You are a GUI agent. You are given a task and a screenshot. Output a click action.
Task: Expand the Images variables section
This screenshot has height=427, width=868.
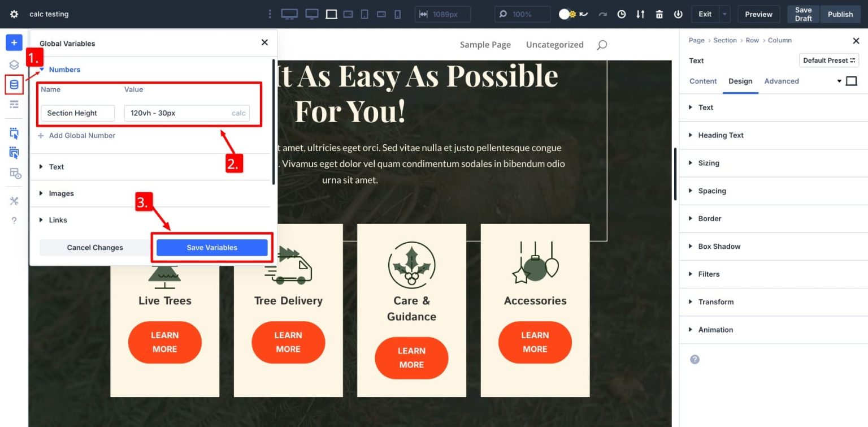pos(59,193)
